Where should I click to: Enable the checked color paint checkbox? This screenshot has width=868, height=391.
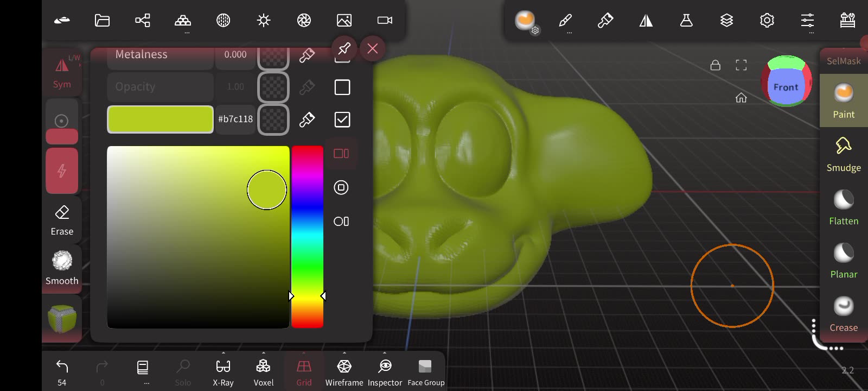(342, 119)
